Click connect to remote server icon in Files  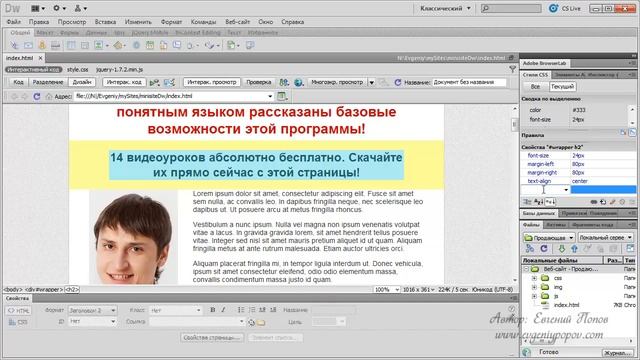click(530, 249)
